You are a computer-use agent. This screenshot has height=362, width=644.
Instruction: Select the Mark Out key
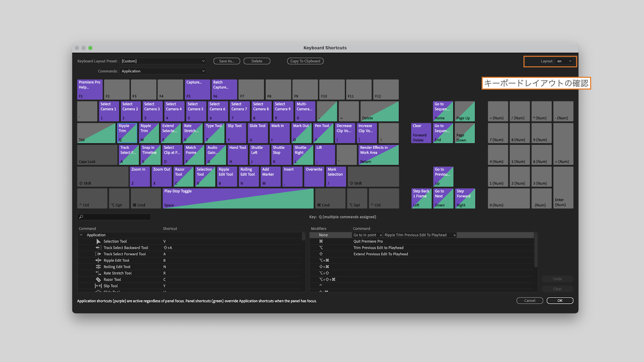click(x=301, y=133)
